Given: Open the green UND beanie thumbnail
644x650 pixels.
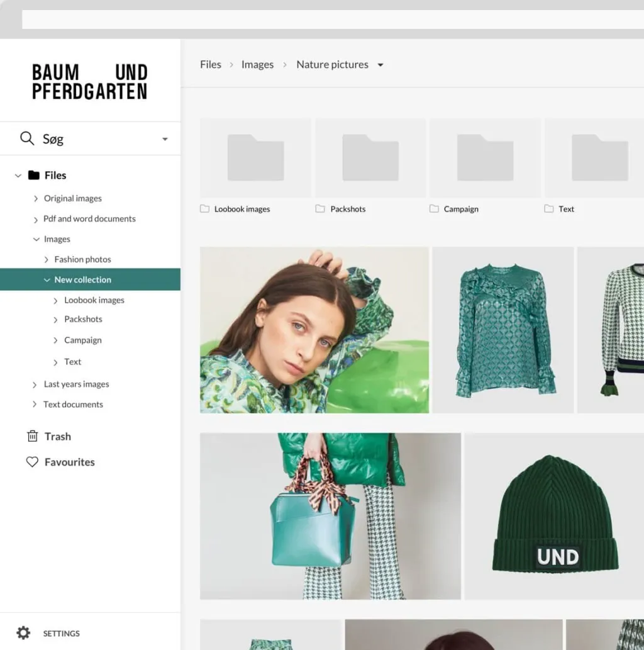Looking at the screenshot, I should 555,516.
